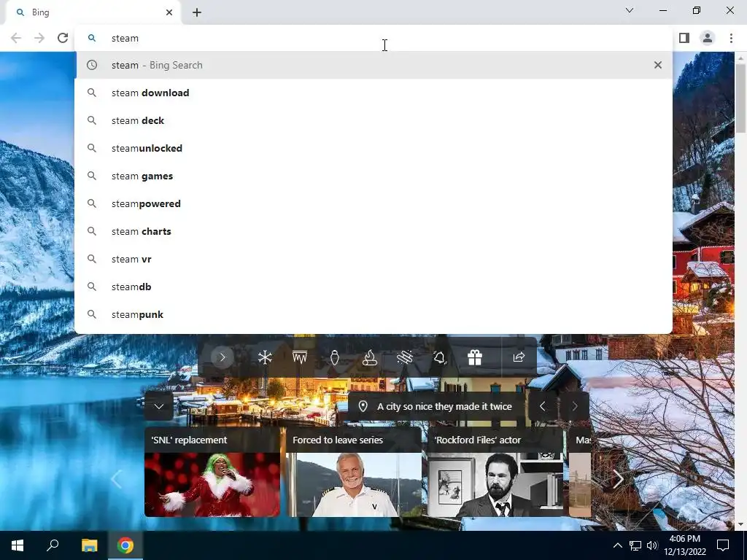The width and height of the screenshot is (747, 560).
Task: Choose the 'steam vr' suggestion
Action: 373,259
